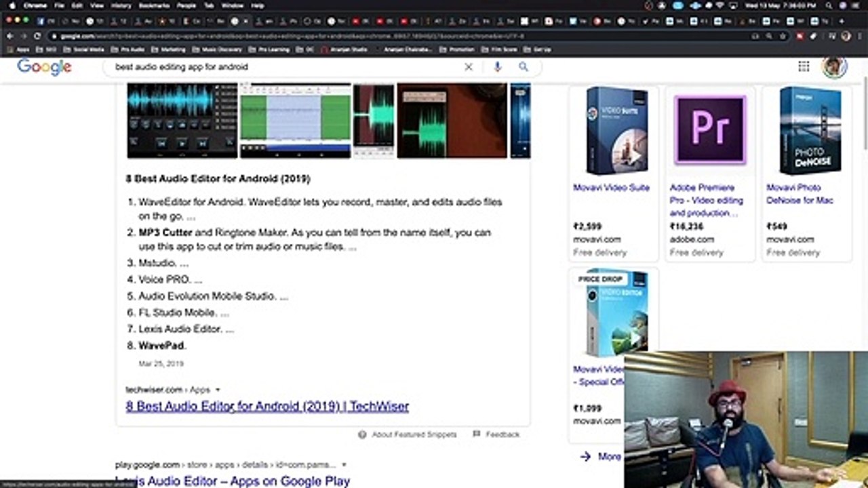Submit search using the magnifying glass icon
The width and height of the screenshot is (868, 488).
click(x=524, y=66)
